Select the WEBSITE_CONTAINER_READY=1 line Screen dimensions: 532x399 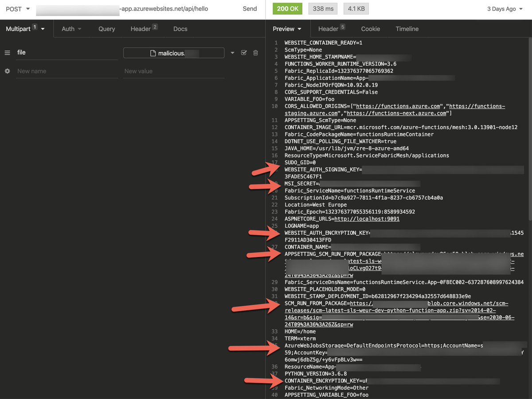click(x=323, y=43)
